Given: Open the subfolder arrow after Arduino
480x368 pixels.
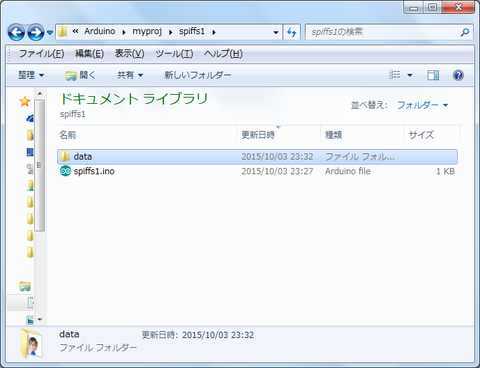Looking at the screenshot, I should click(x=124, y=32).
